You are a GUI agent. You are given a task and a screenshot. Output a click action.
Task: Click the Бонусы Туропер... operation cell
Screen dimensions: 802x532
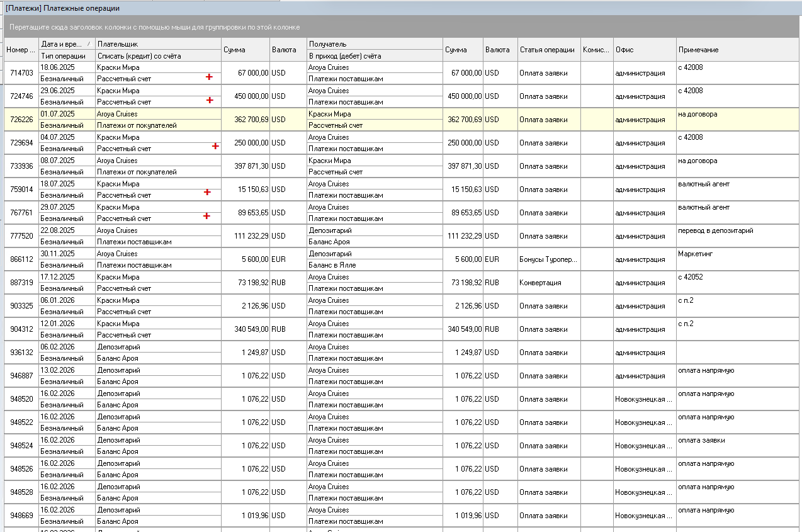(x=549, y=259)
